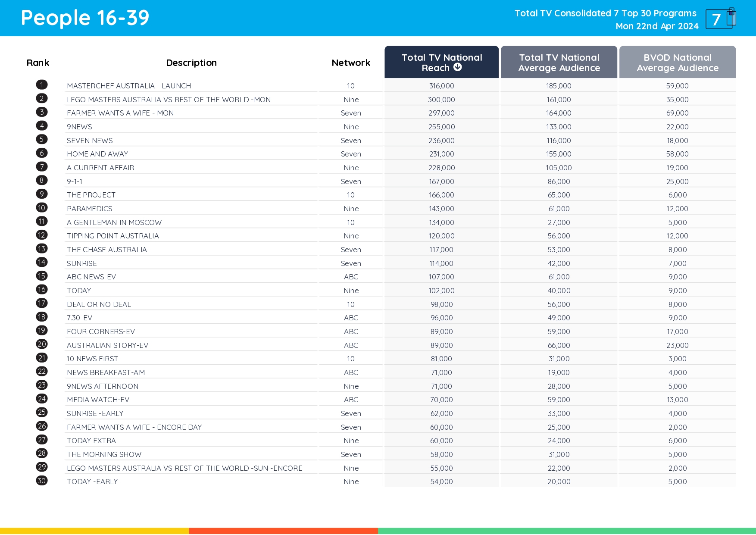Click the rank 5 circle badge

point(41,139)
